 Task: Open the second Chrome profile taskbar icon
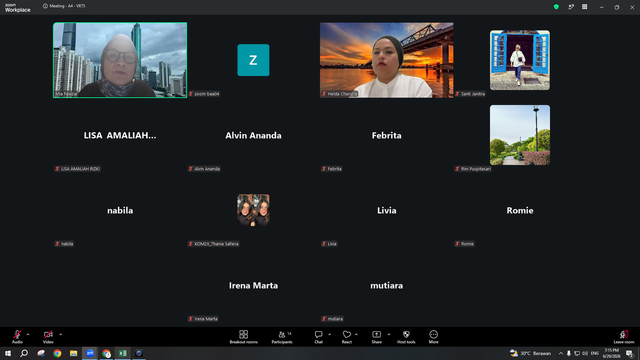point(106,353)
